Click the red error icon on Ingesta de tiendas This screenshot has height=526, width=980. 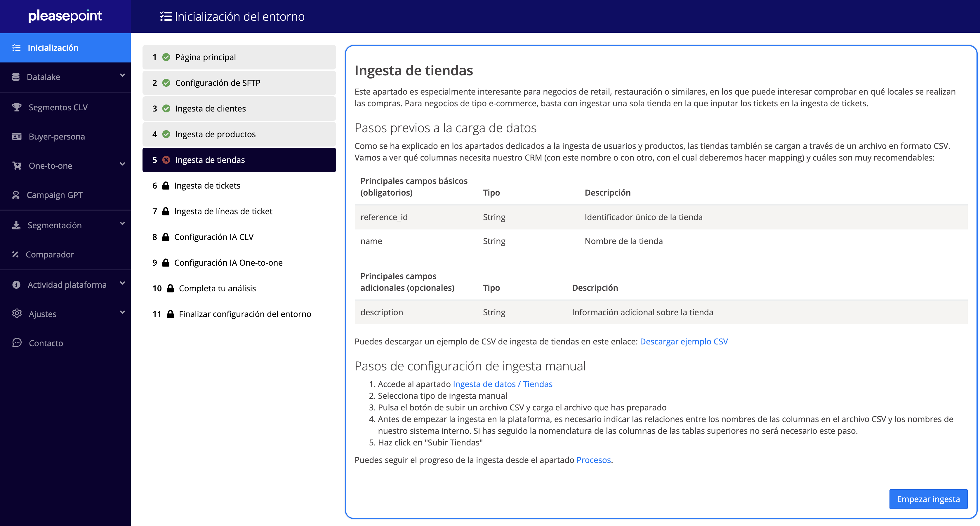[166, 160]
